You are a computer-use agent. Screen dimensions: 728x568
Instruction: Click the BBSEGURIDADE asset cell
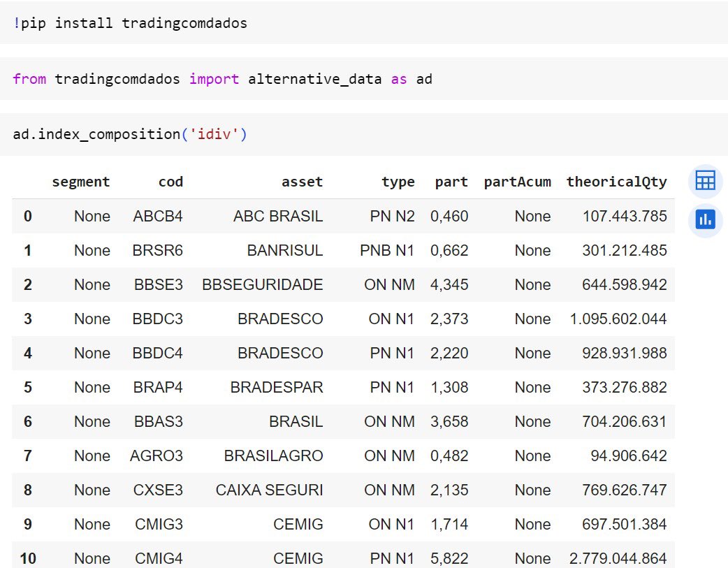pyautogui.click(x=262, y=284)
